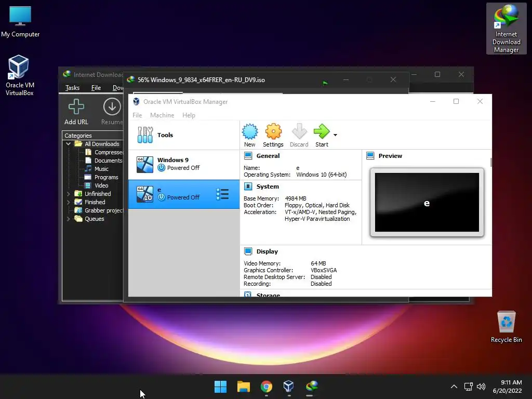
Task: Expand the Finished category in IDM
Action: pos(68,202)
